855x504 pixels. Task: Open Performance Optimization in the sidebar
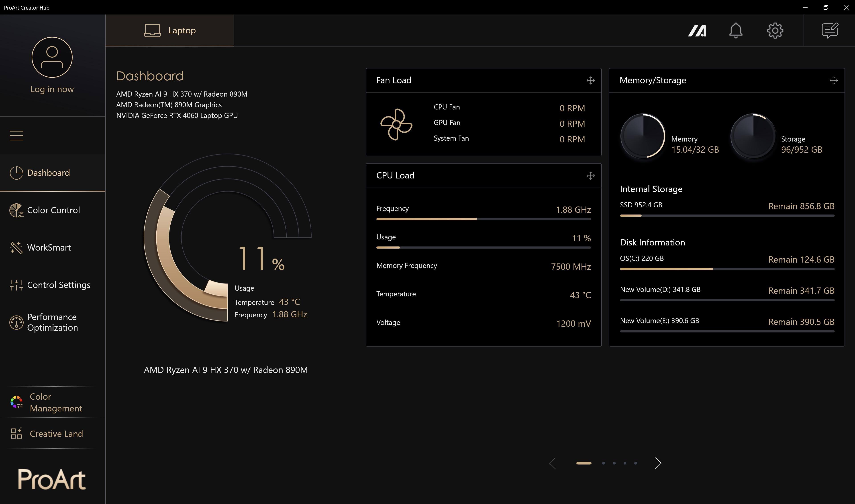pos(52,322)
